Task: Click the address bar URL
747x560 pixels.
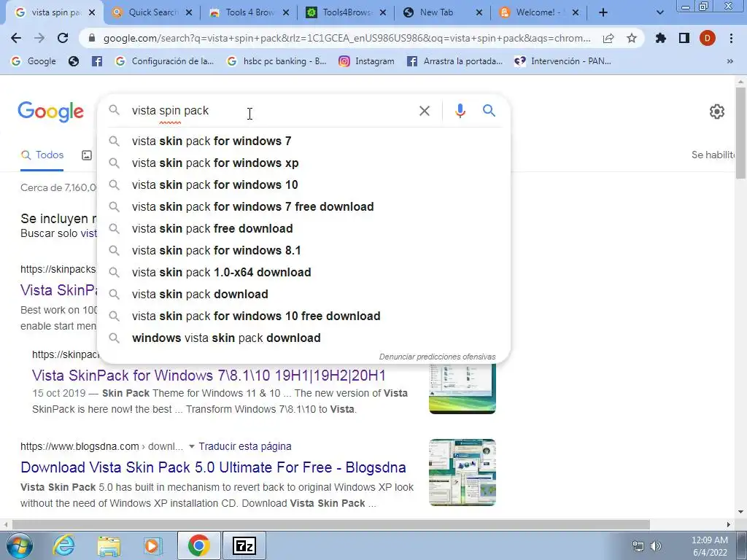Action: click(x=347, y=38)
